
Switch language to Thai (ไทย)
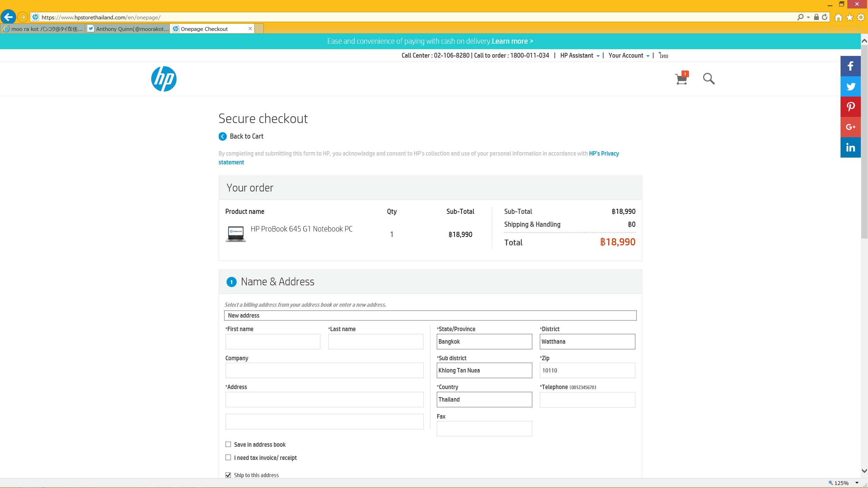pyautogui.click(x=664, y=56)
